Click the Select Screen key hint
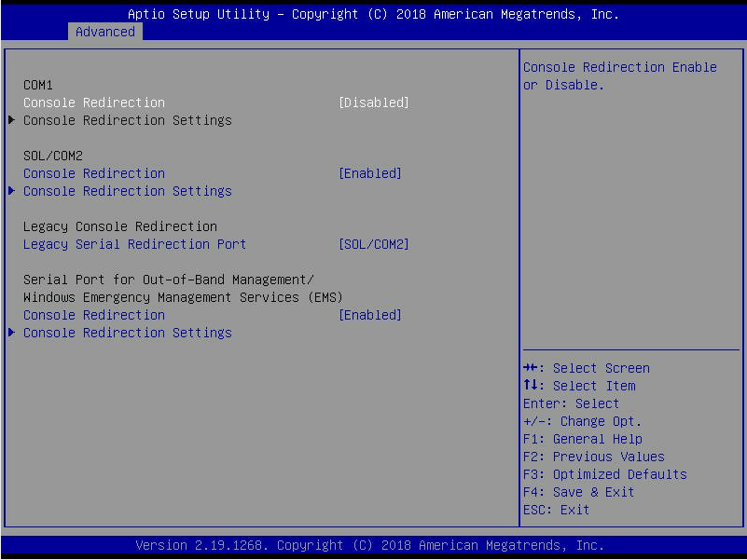Image resolution: width=747 pixels, height=560 pixels. pos(587,368)
